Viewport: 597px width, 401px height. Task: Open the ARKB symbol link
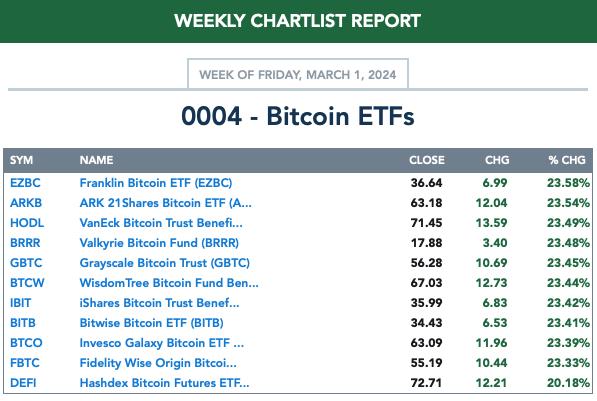[x=26, y=203]
